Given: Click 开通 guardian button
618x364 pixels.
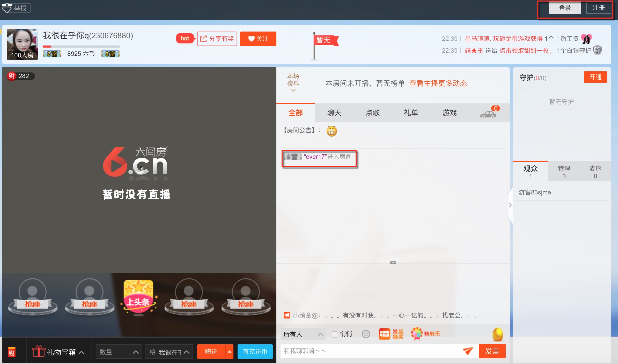Looking at the screenshot, I should coord(595,77).
